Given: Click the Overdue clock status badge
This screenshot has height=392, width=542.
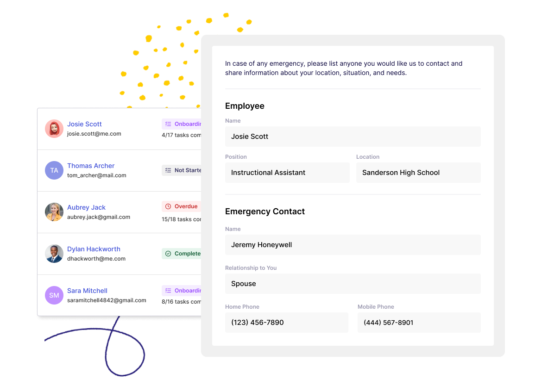Looking at the screenshot, I should pos(181,206).
